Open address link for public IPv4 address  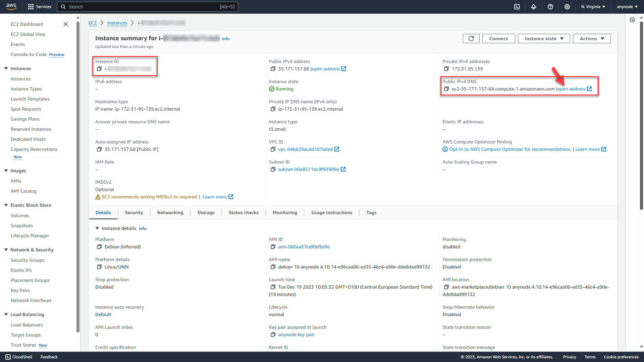click(329, 69)
